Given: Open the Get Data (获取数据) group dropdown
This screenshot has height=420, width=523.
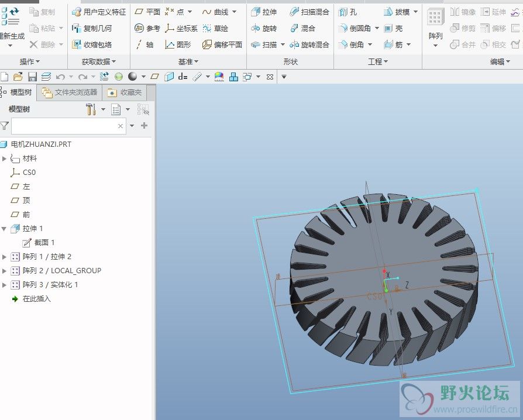Looking at the screenshot, I should pos(99,62).
